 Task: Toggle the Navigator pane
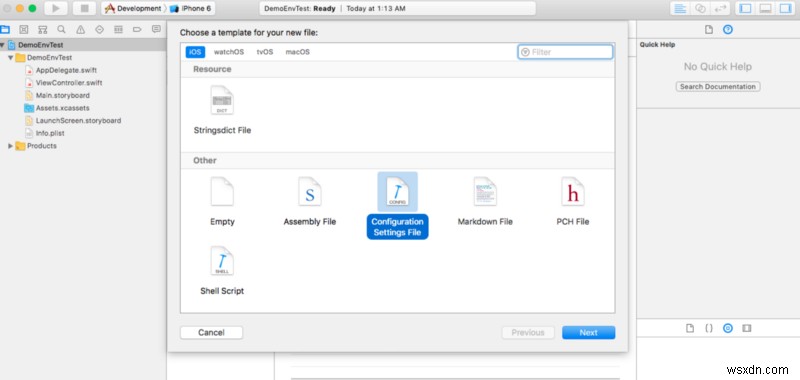point(745,8)
